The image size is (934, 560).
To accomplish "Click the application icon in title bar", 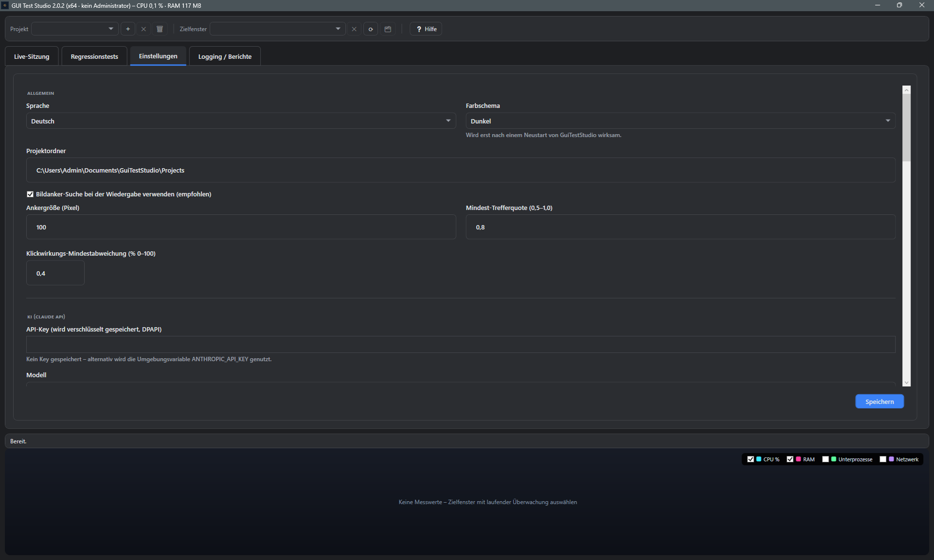I will [x=5, y=5].
